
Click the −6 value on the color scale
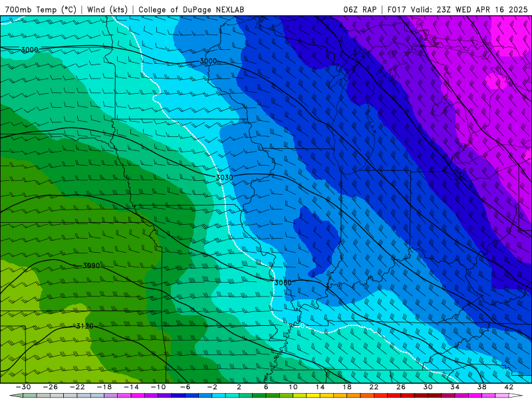point(186,387)
